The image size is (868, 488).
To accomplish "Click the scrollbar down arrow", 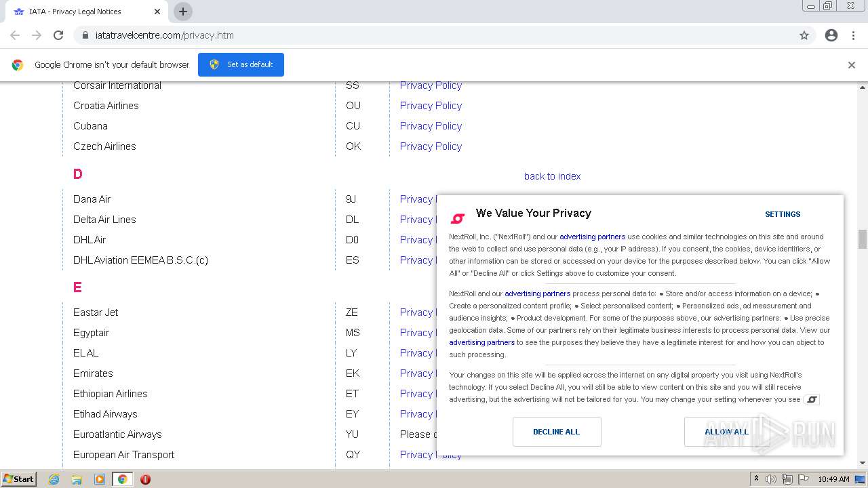I will coord(863,463).
